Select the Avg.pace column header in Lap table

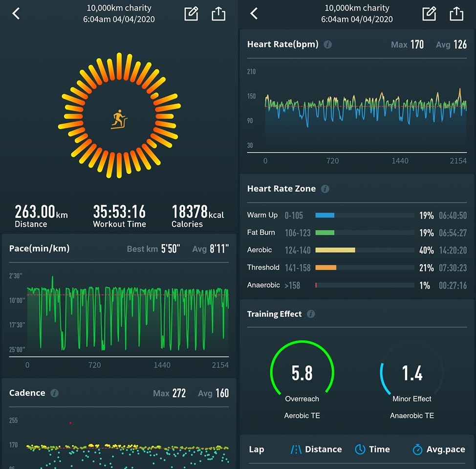[438, 449]
